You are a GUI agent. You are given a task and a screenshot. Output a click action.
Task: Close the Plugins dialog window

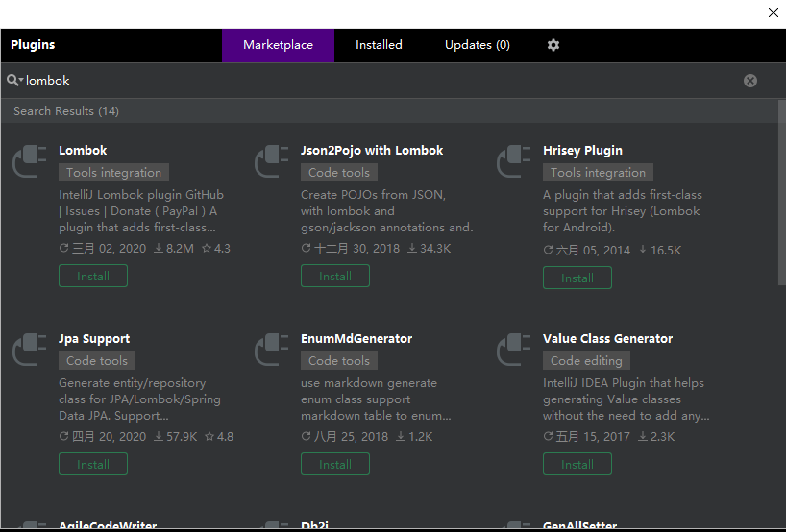(x=773, y=12)
